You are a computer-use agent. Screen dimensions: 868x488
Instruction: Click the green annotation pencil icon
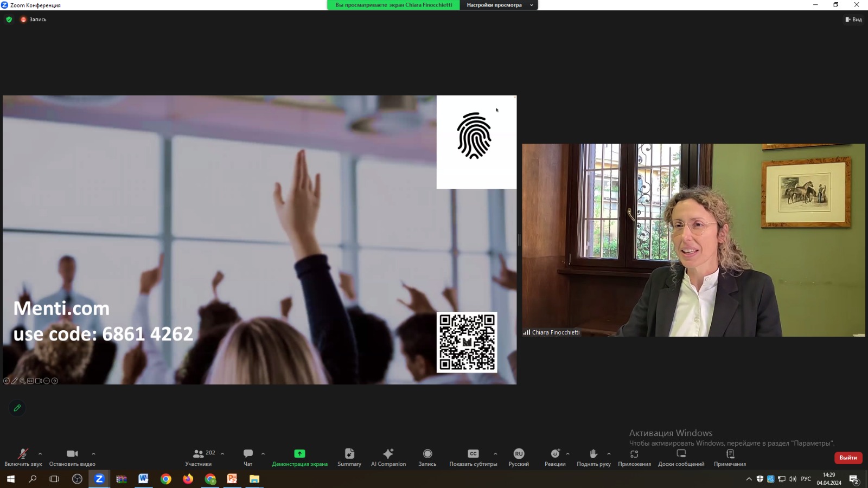[17, 408]
